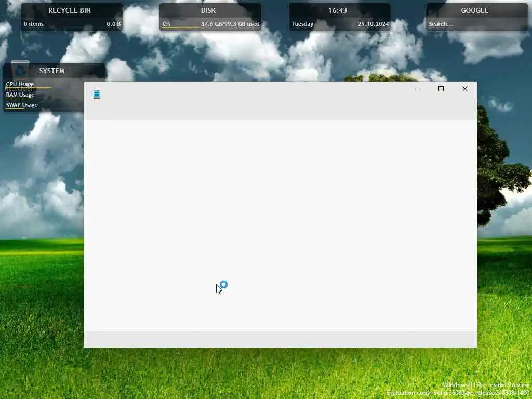532x399 pixels.
Task: Open the C:\ drive label
Action: pyautogui.click(x=166, y=24)
